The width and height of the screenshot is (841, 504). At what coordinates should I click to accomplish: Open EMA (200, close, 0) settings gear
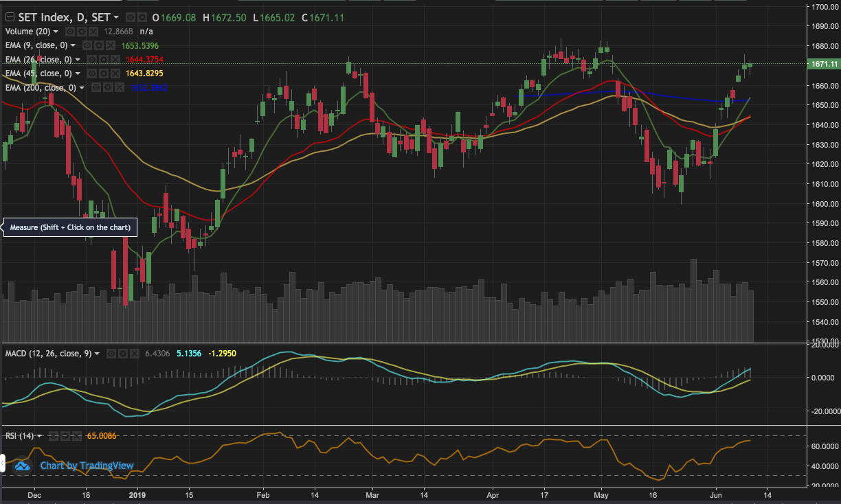point(108,87)
